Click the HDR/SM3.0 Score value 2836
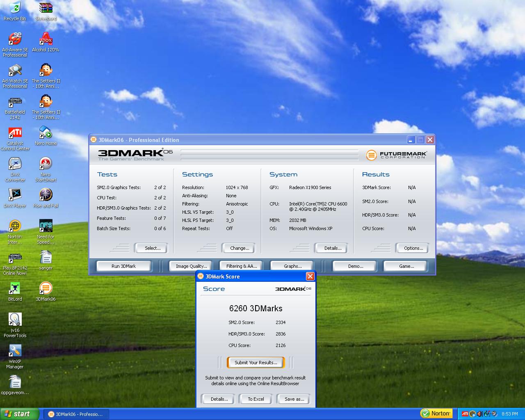This screenshot has height=420, width=525. coord(281,334)
